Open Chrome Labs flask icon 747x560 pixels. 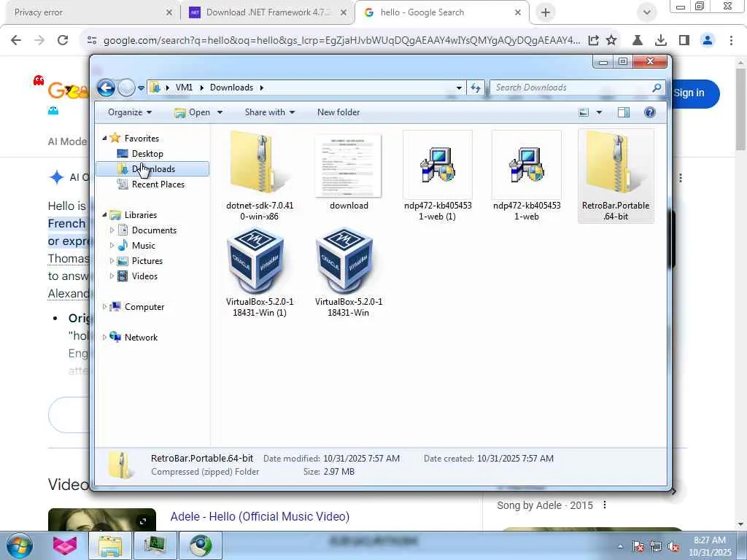click(637, 41)
